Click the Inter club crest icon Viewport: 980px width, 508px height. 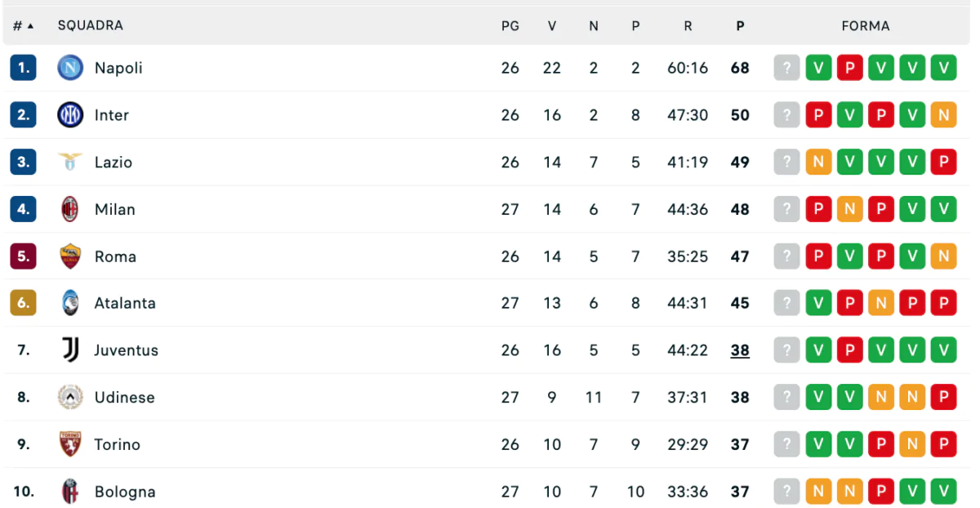pyautogui.click(x=70, y=115)
